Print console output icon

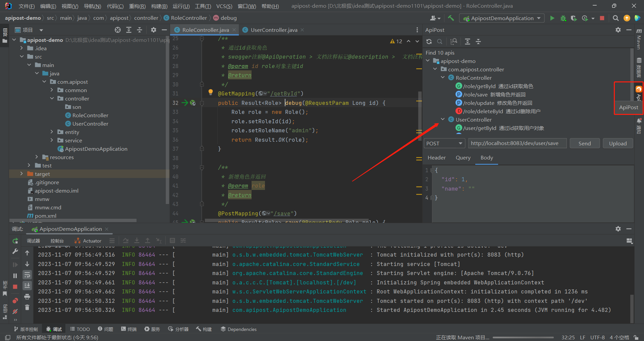click(27, 296)
